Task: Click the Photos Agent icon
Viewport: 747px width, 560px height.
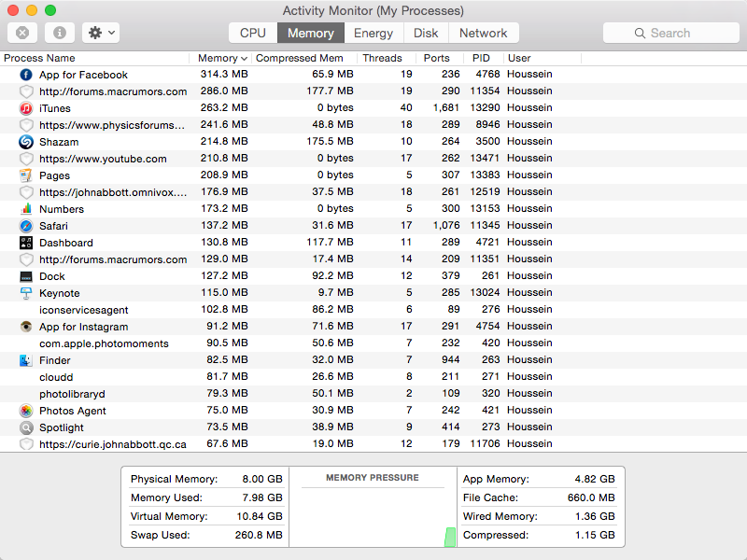Action: (26, 411)
